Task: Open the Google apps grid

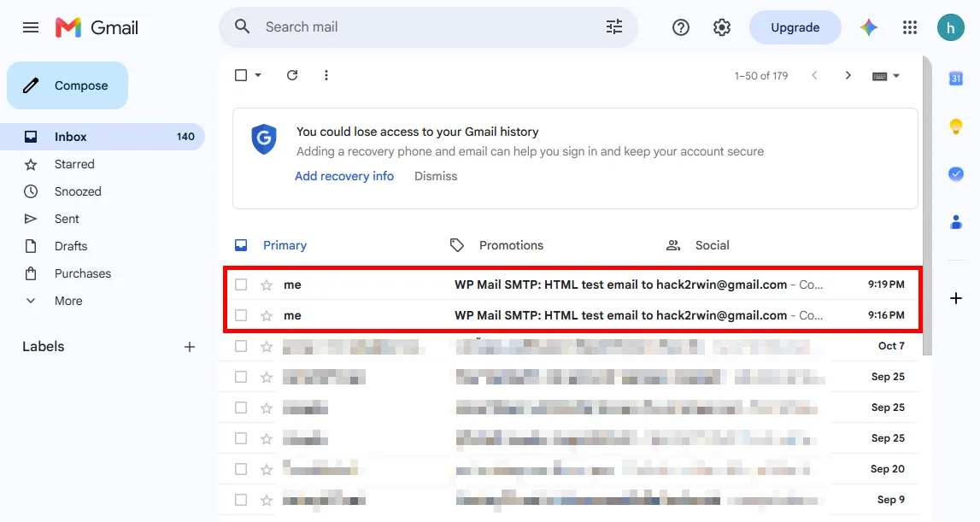Action: pos(910,27)
